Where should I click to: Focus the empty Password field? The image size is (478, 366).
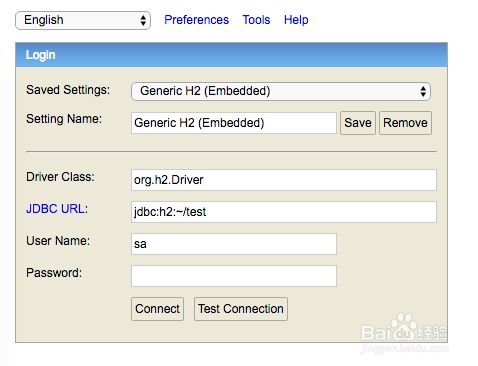[x=234, y=276]
